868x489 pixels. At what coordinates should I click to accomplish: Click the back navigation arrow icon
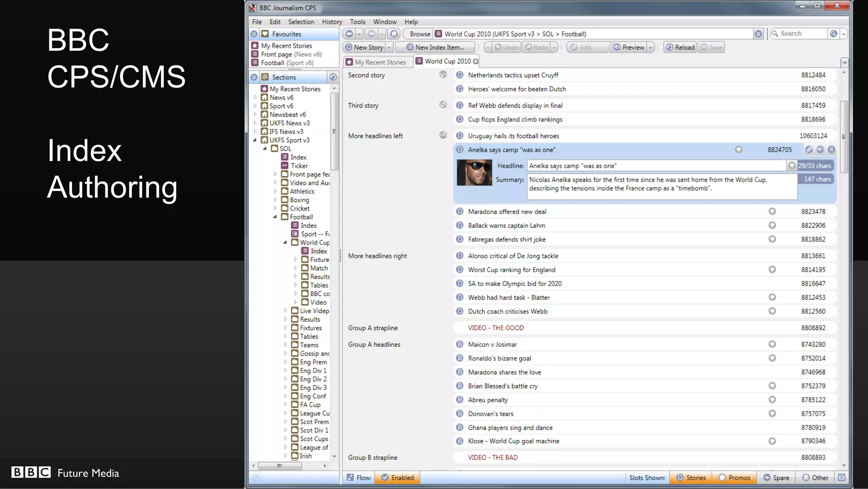[349, 34]
